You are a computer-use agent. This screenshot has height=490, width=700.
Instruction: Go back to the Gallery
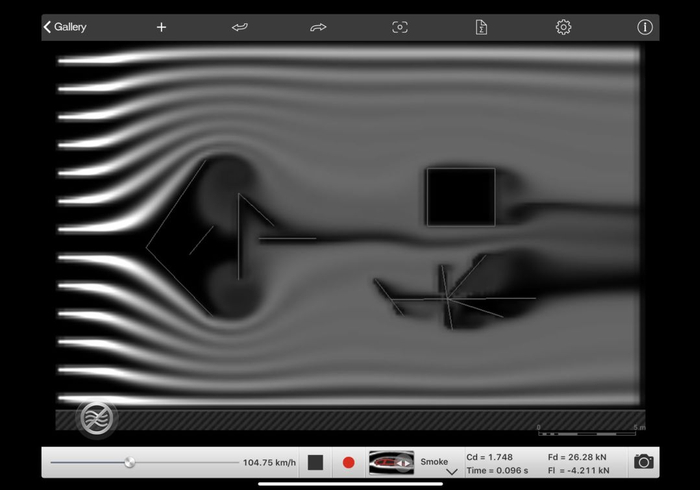pyautogui.click(x=65, y=27)
